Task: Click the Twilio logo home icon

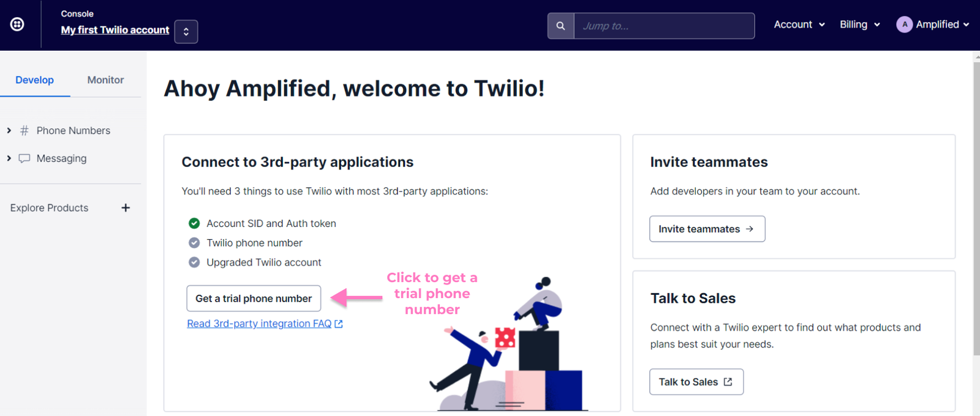Action: (17, 24)
